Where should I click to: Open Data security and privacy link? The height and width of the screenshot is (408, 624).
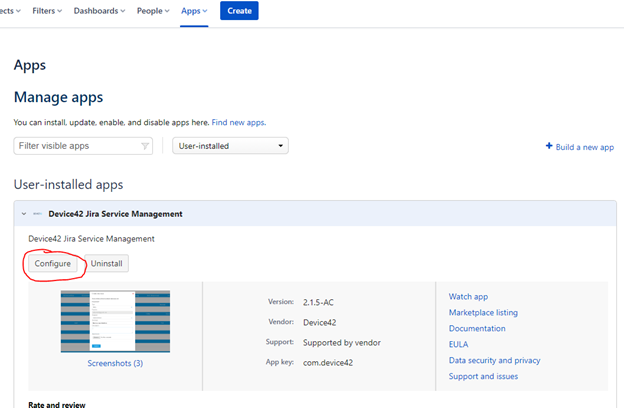pyautogui.click(x=494, y=360)
